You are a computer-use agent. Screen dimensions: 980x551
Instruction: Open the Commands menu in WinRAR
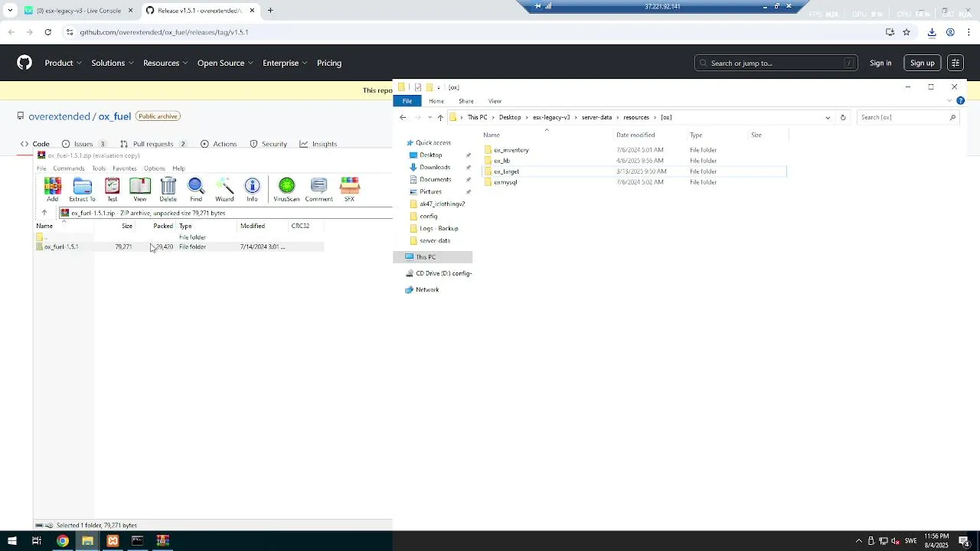click(69, 168)
